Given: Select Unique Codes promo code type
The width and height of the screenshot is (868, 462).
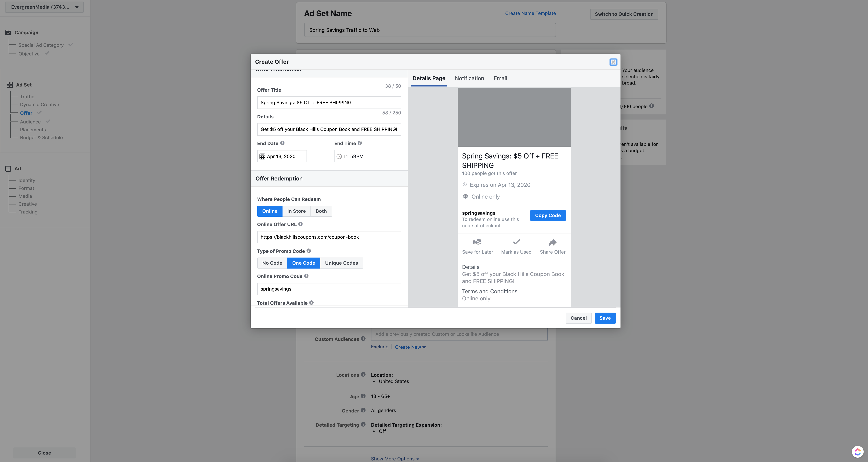Looking at the screenshot, I should pos(341,263).
